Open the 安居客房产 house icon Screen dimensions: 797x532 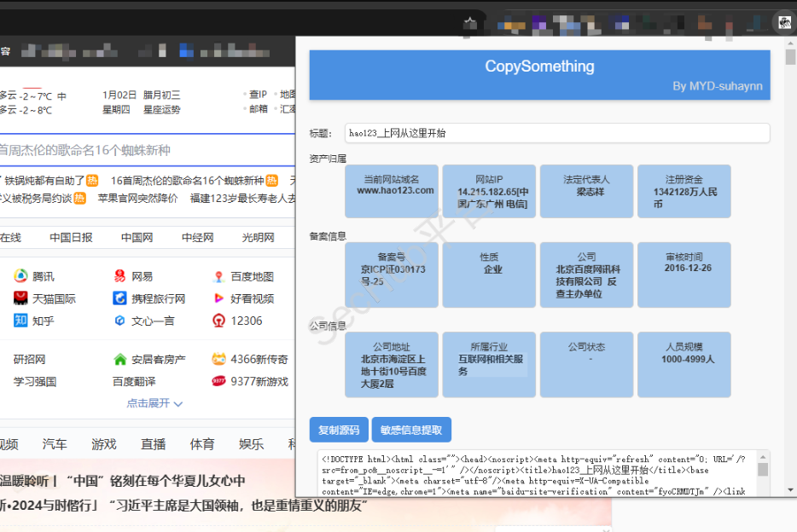[120, 360]
